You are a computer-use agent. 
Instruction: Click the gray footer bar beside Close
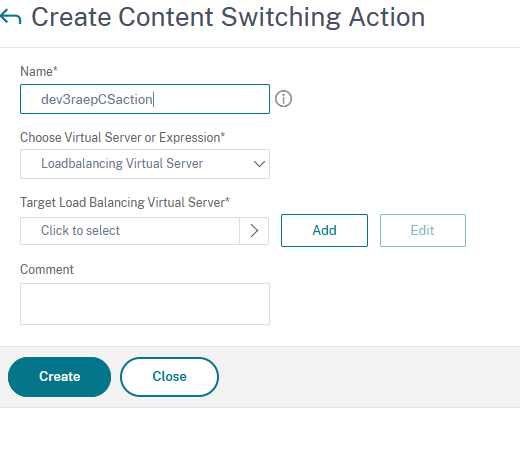pyautogui.click(x=367, y=377)
